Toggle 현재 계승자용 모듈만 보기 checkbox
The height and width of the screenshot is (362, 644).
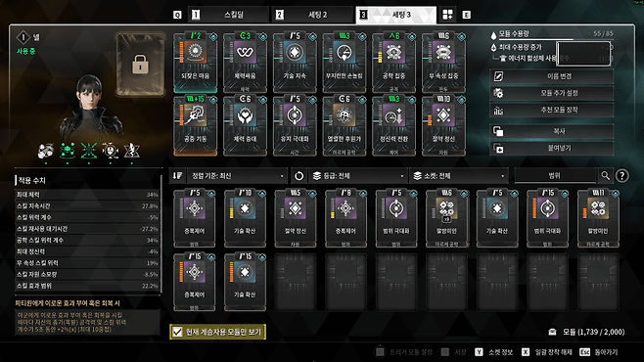(177, 332)
